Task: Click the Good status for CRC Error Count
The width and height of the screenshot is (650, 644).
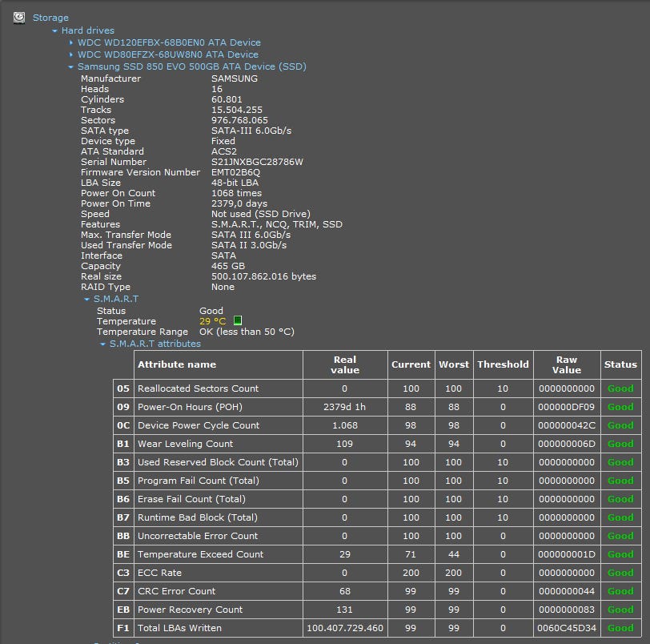Action: tap(620, 591)
